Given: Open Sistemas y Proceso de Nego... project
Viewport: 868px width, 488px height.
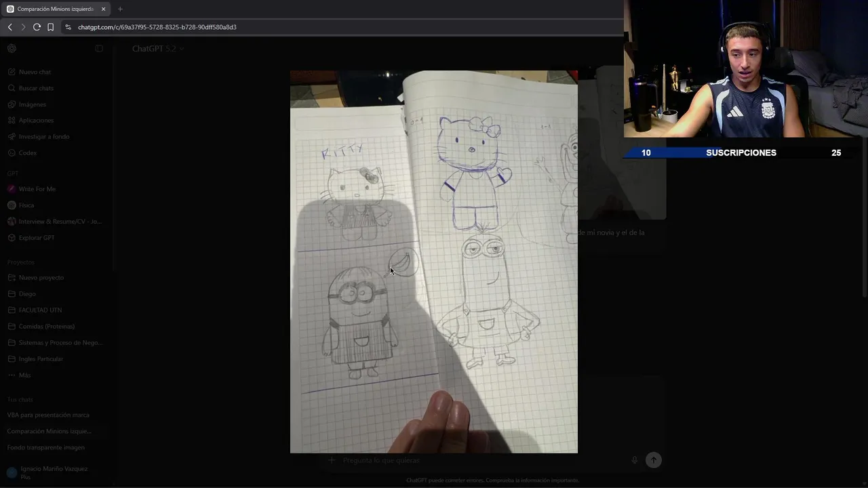Looking at the screenshot, I should [x=60, y=343].
